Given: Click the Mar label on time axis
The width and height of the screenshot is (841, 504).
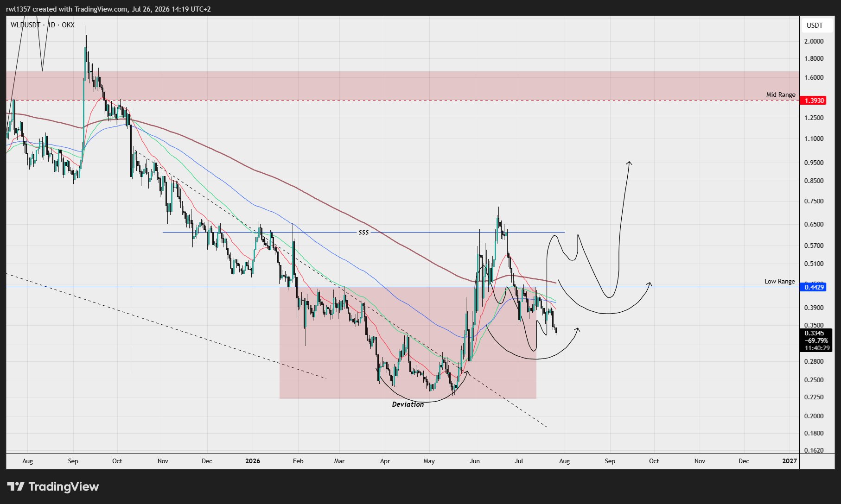Looking at the screenshot, I should 339,461.
